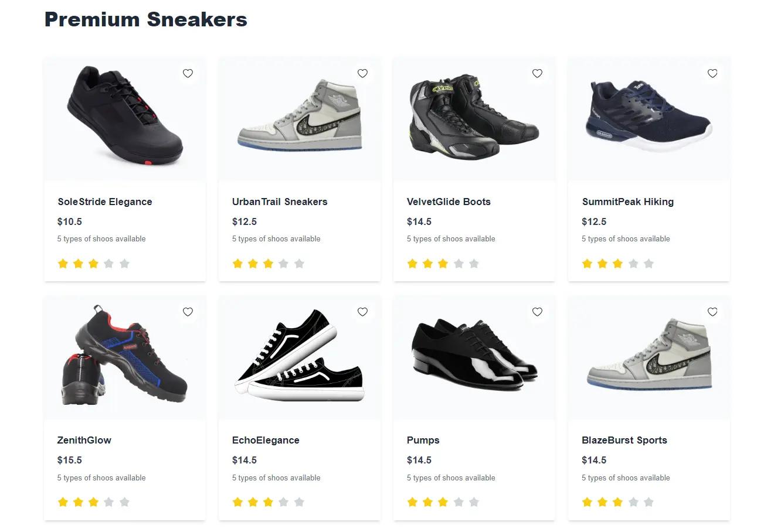Toggle wishlist heart on Pumps card
774x532 pixels.
pos(537,312)
